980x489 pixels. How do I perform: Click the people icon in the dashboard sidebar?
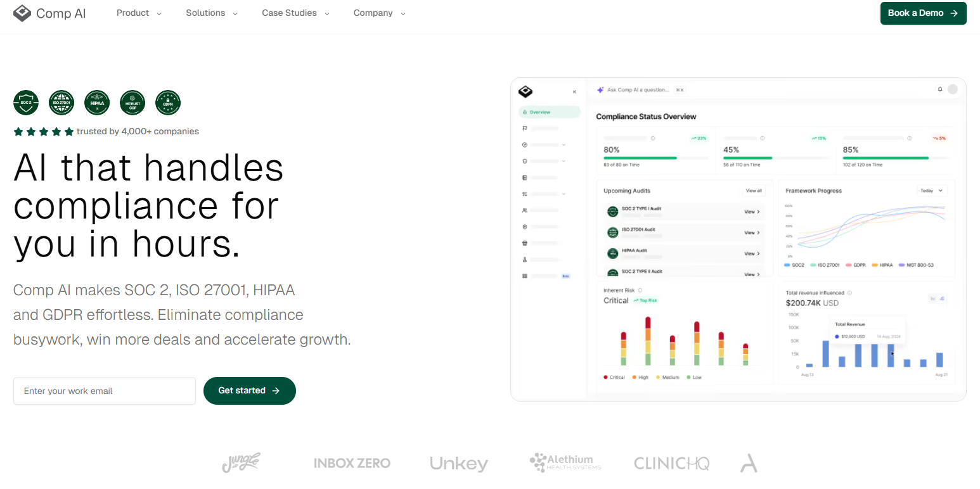(525, 210)
